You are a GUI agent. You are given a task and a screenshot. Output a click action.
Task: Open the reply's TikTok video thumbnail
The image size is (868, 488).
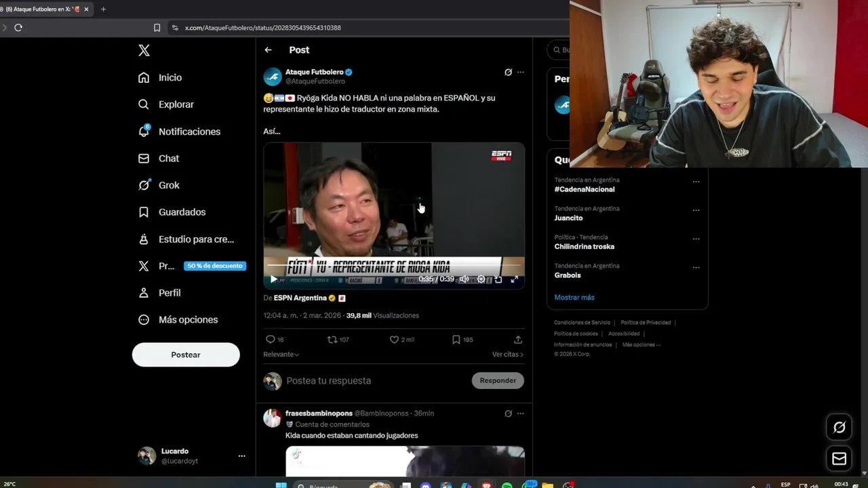(405, 462)
